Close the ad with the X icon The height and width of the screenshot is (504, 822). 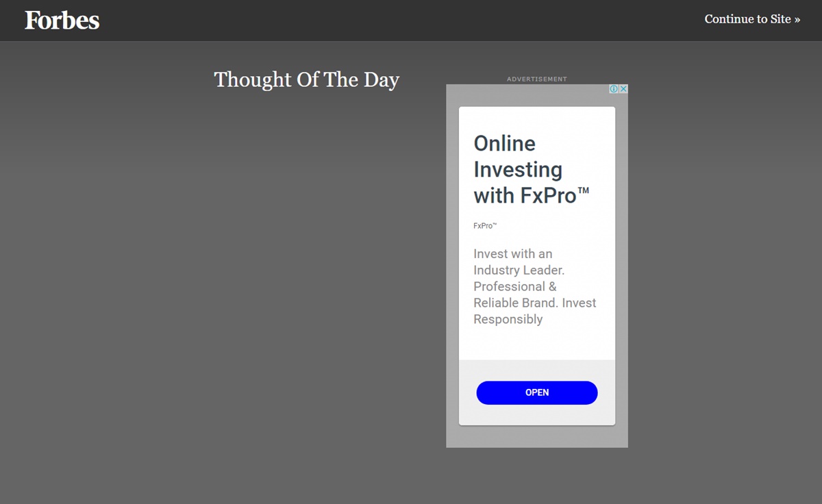(623, 89)
